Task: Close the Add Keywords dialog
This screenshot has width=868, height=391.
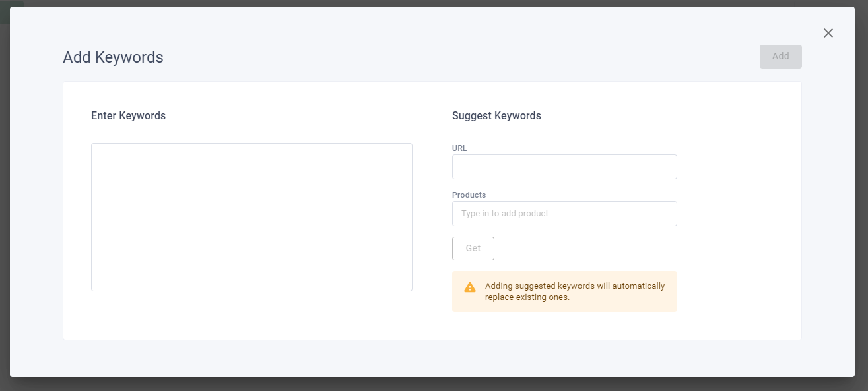Action: [828, 33]
